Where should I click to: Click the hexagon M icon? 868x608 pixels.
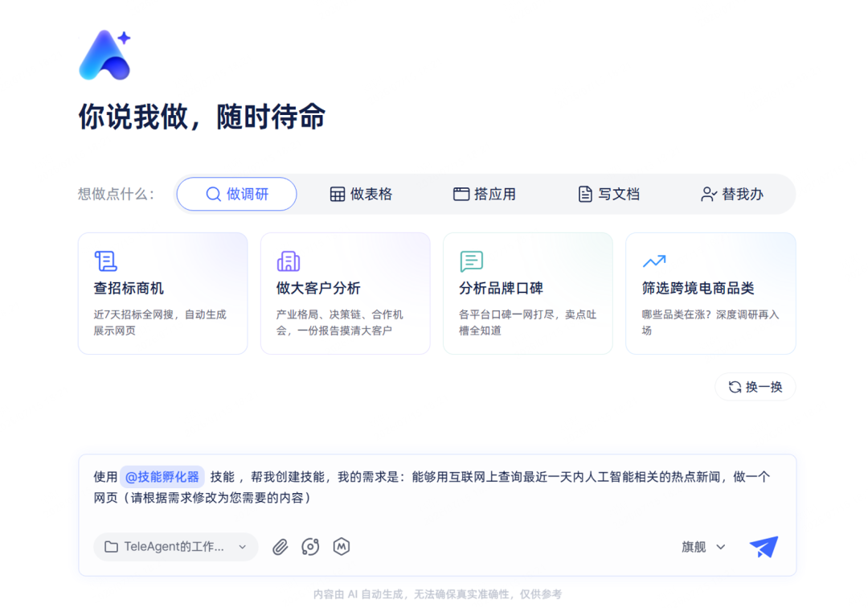[342, 547]
